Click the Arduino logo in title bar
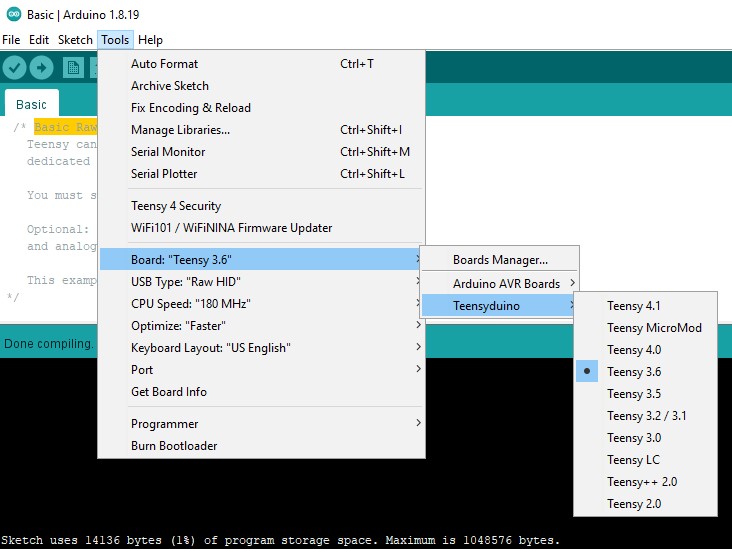 (14, 14)
